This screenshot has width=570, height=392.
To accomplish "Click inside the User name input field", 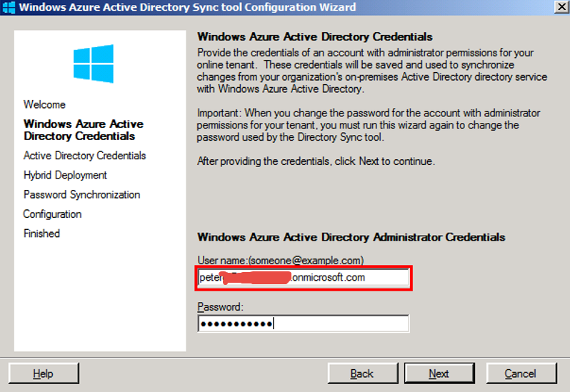I will 303,277.
